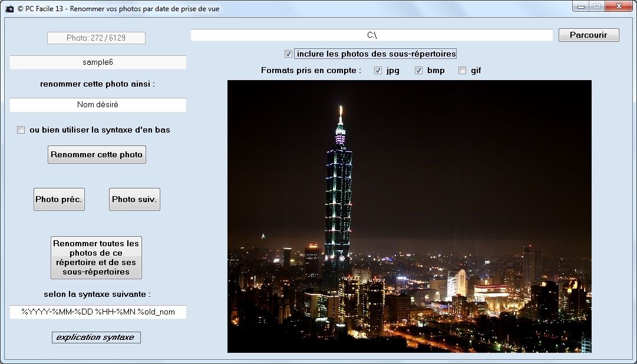The width and height of the screenshot is (637, 364).
Task: Click the 'Photo: 272 / 6129' counter box
Action: [96, 38]
